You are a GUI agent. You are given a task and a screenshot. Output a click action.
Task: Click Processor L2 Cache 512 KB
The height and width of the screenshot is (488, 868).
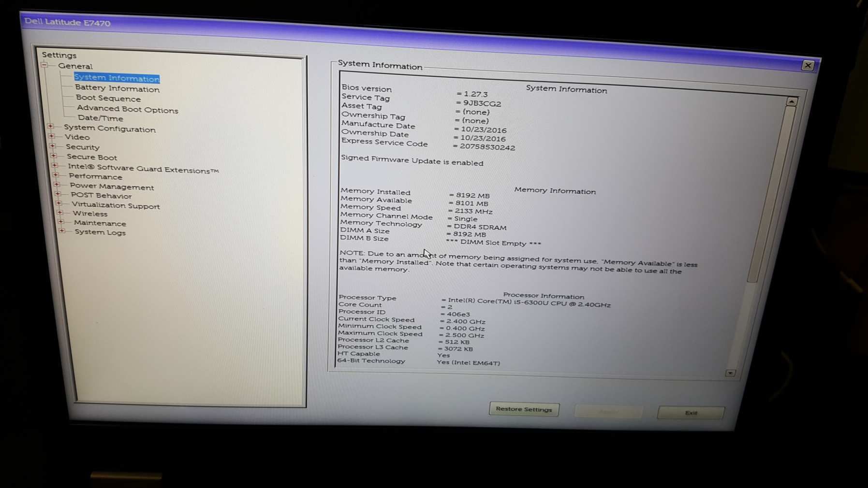457,342
